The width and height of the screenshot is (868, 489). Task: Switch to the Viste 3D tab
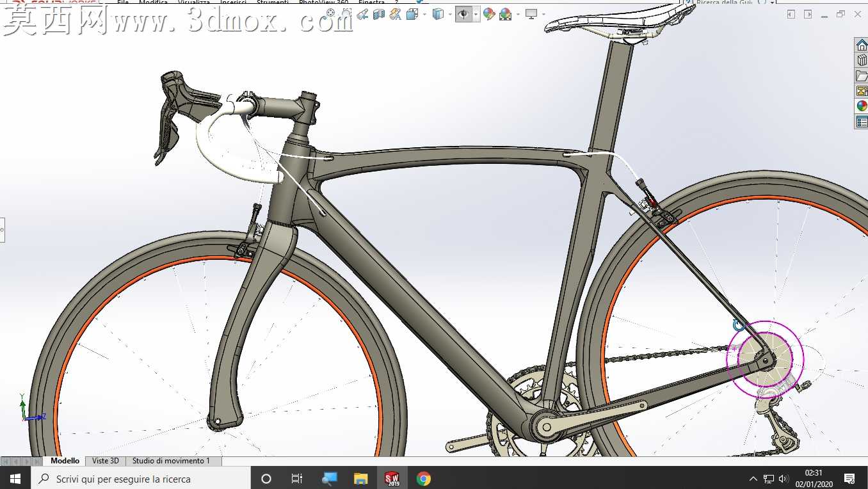pos(106,461)
